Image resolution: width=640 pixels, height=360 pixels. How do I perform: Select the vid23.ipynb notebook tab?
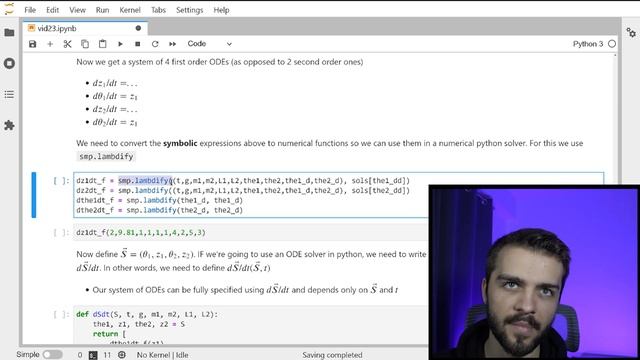pyautogui.click(x=85, y=29)
